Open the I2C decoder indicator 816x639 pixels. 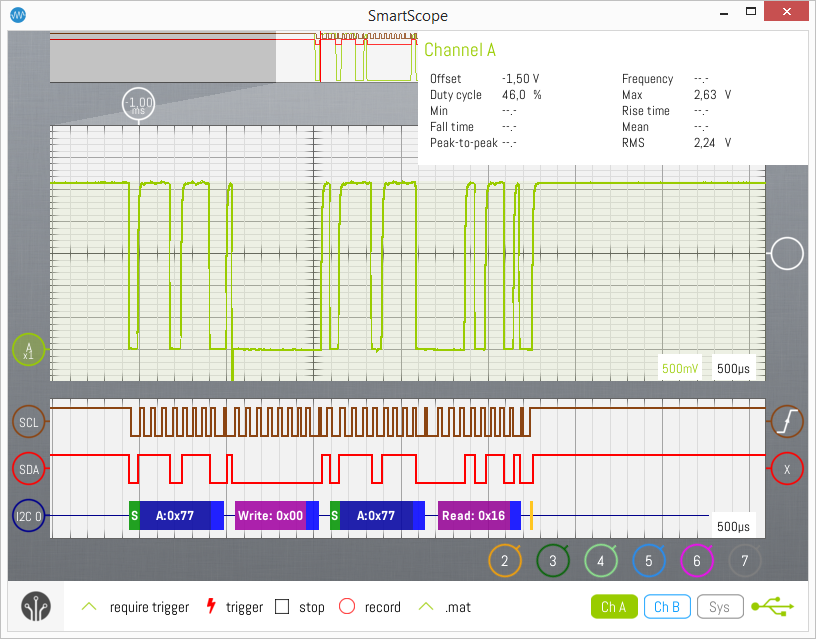click(30, 516)
